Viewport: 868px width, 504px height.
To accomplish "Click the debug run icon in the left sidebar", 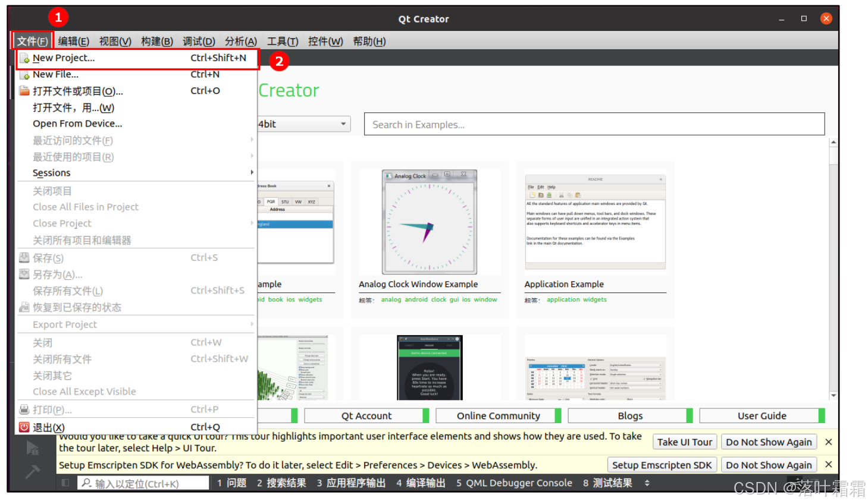I will coord(32,448).
